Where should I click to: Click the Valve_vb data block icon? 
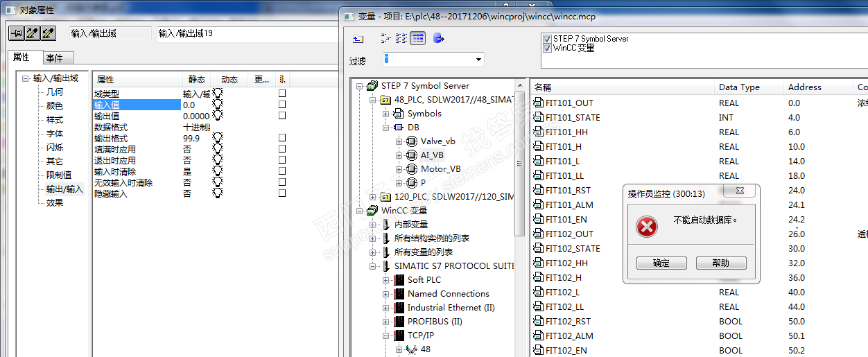(412, 141)
